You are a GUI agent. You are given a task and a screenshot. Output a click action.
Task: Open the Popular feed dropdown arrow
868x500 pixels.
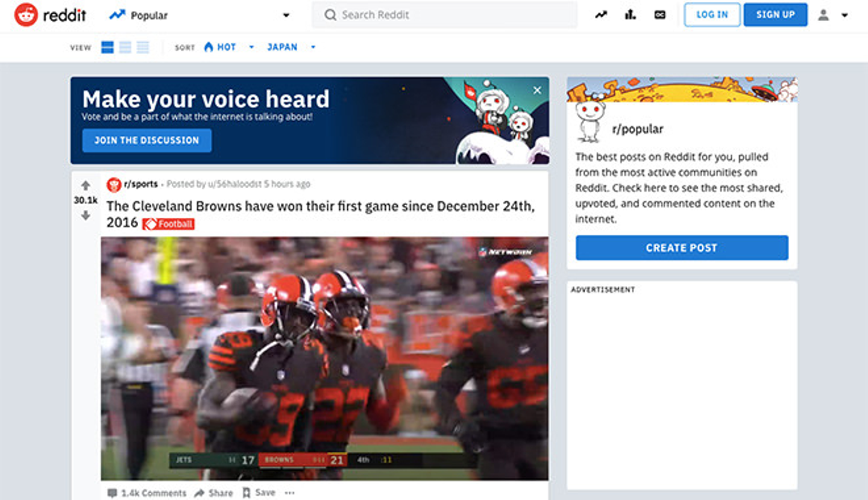pos(286,16)
